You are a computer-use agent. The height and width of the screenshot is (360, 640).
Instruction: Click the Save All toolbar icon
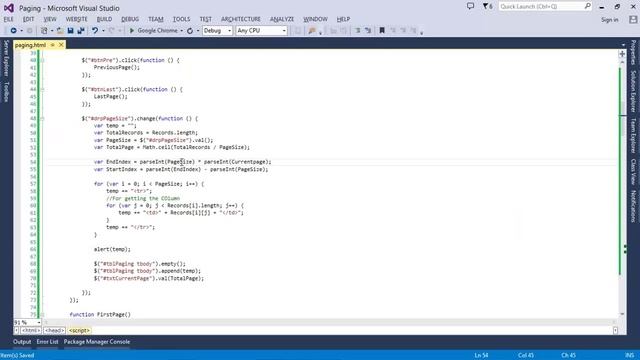(x=81, y=31)
